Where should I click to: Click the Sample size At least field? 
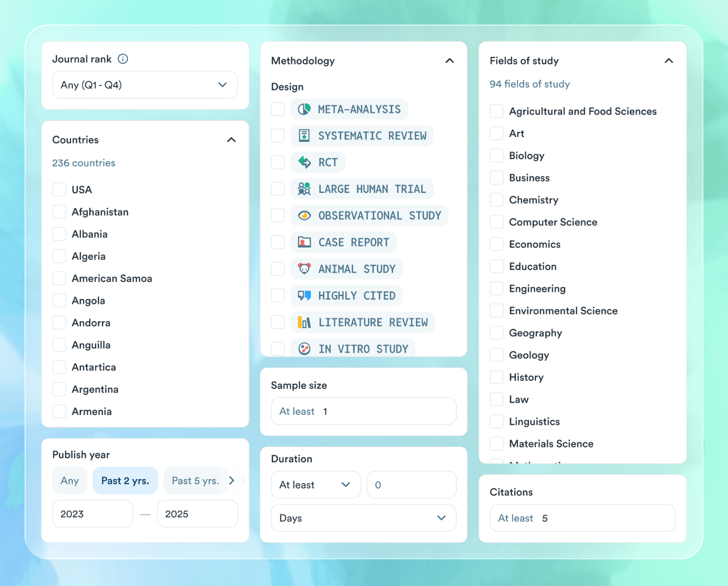click(364, 411)
